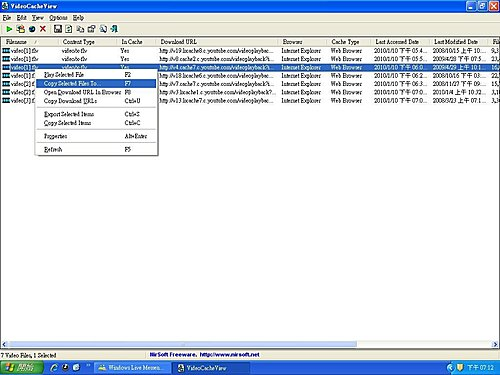This screenshot has height=375, width=500.
Task: Click the Find magnifier toolbar icon
Action: (103, 29)
